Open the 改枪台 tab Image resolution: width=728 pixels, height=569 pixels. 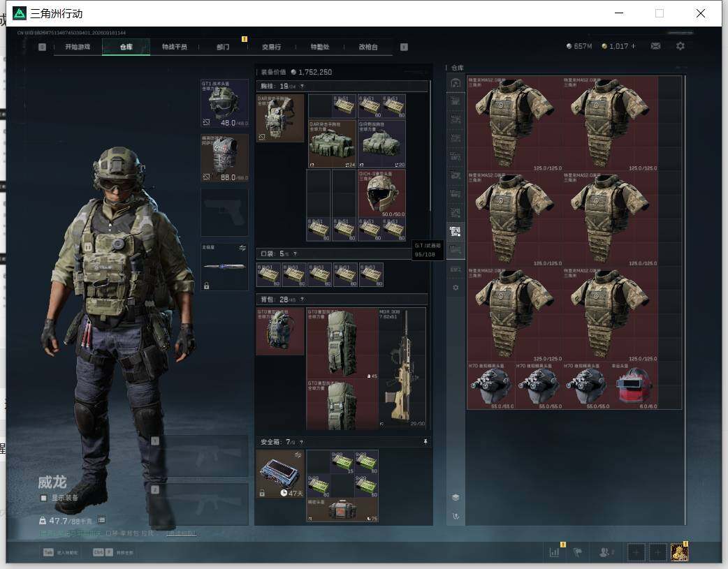tap(368, 47)
